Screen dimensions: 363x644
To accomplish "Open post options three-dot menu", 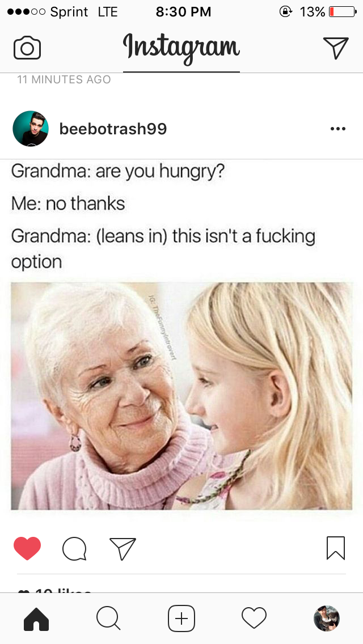I will (x=338, y=129).
